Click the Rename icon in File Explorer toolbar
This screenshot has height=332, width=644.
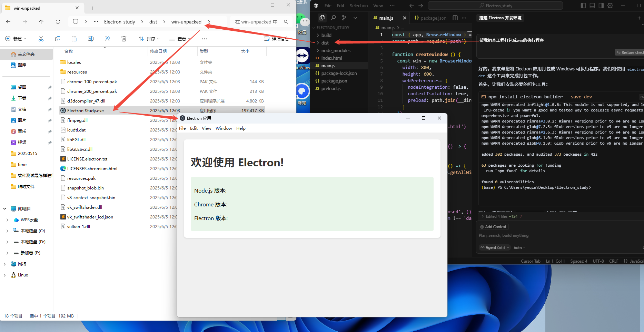[91, 39]
